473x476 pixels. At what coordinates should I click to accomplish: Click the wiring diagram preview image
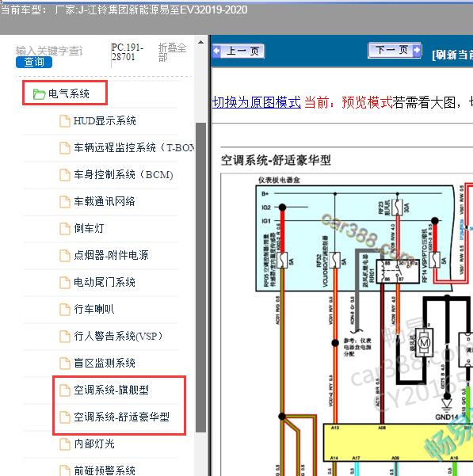pos(347,325)
